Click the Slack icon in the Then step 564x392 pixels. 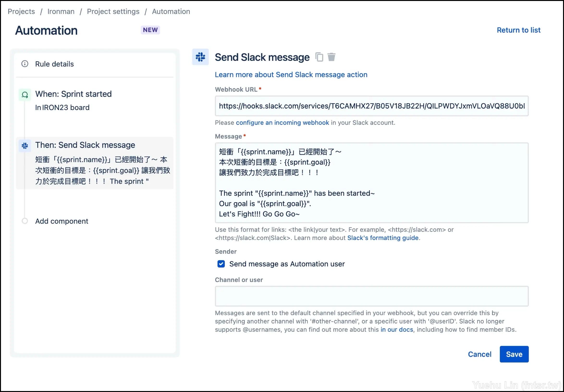click(25, 146)
